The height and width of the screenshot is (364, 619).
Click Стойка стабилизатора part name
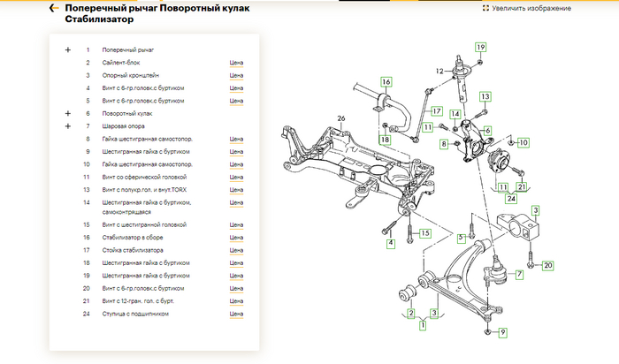[x=133, y=250]
